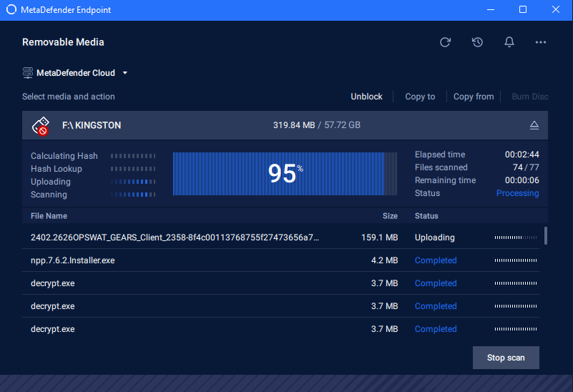Click the Calculating Hash progress indicator
Image resolution: width=573 pixels, height=392 pixels.
click(133, 156)
